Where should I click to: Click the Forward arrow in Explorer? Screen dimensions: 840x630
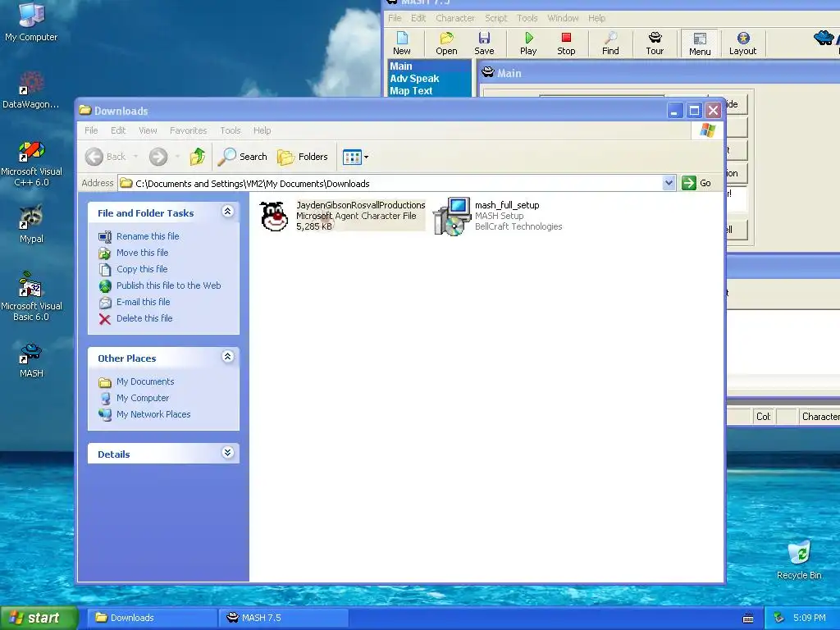coord(158,157)
